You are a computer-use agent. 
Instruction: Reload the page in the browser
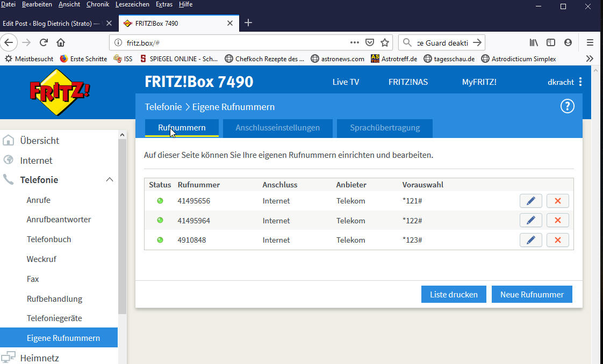(x=44, y=42)
